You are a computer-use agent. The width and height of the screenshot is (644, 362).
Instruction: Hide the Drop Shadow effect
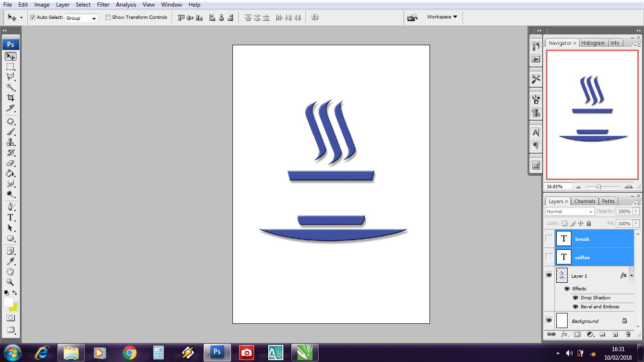coord(576,297)
